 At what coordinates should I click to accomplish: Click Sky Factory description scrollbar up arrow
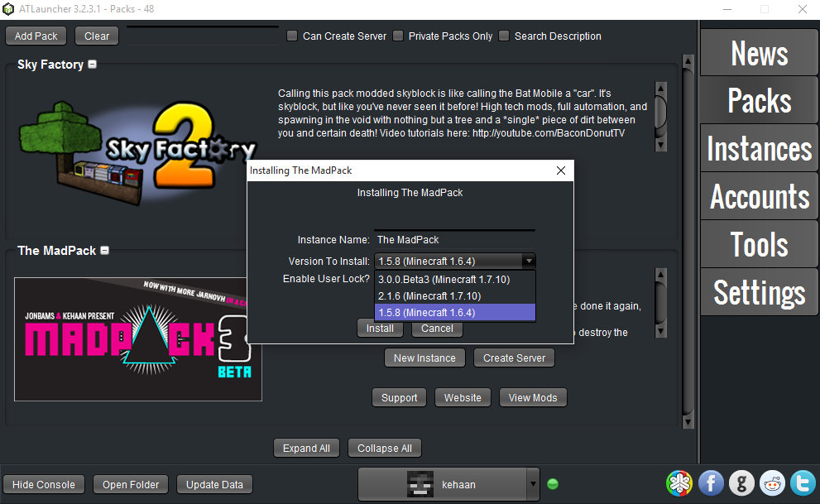pos(660,88)
